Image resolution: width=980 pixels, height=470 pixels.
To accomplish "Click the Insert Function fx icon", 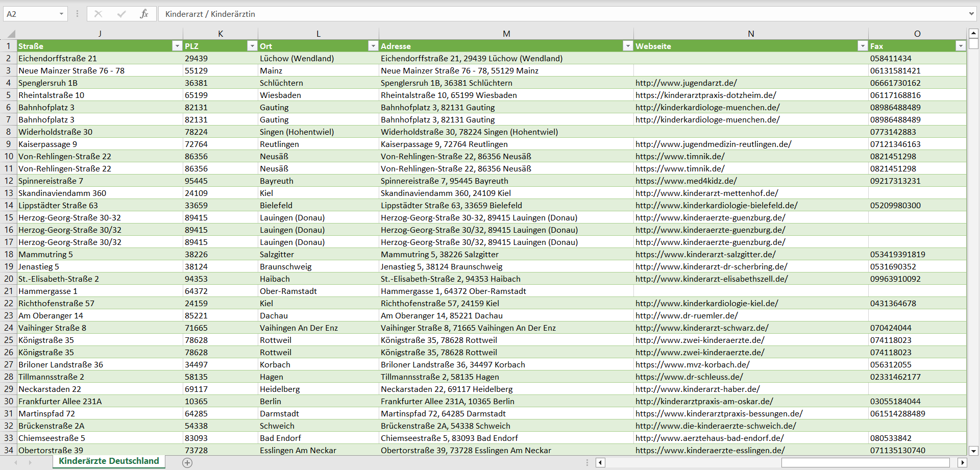I will (144, 14).
